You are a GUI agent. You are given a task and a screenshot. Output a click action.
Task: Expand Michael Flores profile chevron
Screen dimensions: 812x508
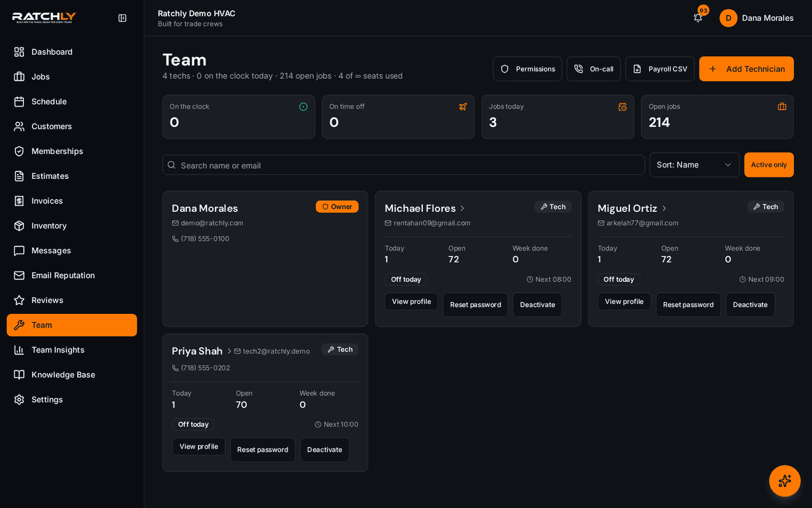(462, 208)
